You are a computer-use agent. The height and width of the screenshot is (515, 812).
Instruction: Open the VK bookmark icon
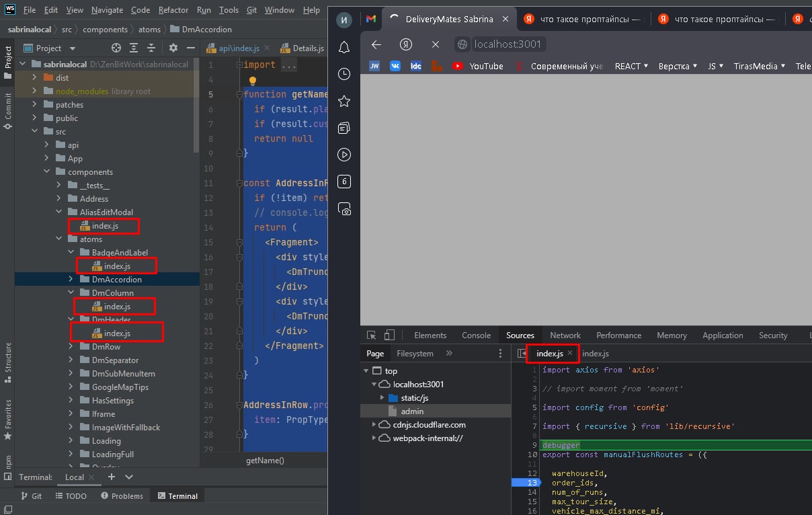(x=395, y=66)
